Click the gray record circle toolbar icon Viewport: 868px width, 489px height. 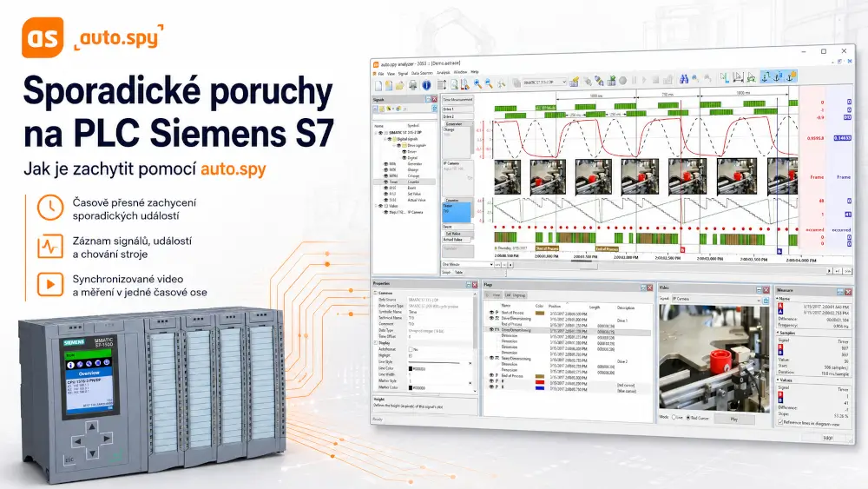point(622,80)
